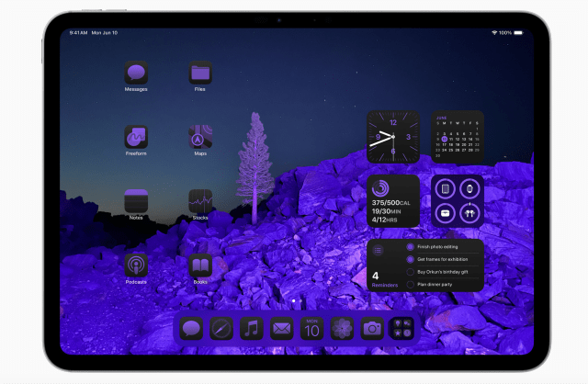Tap the '19/30 MIN' exercise stat

[386, 211]
